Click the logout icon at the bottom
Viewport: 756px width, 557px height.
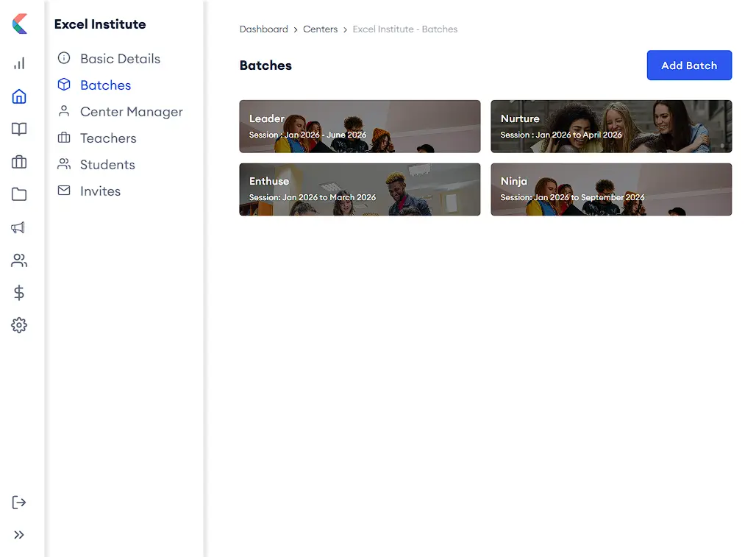(x=19, y=502)
